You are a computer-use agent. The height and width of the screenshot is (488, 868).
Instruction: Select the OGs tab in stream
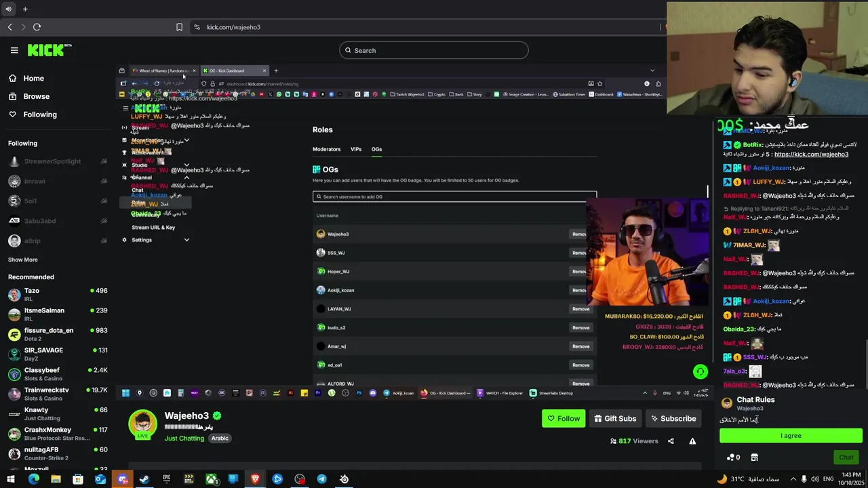tap(376, 149)
